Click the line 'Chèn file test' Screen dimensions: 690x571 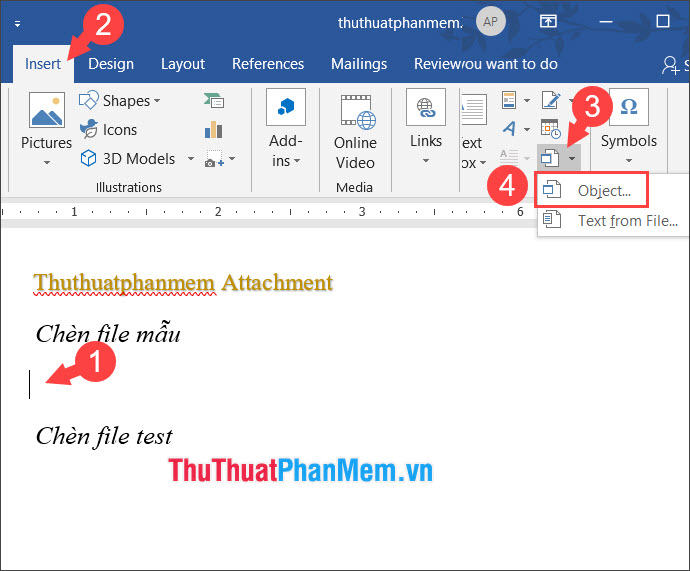pyautogui.click(x=104, y=436)
